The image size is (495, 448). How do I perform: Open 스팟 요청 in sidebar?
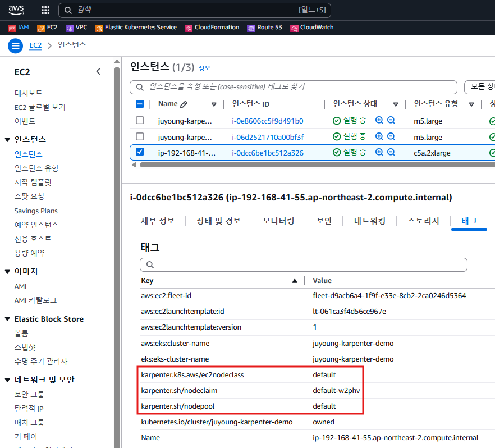pos(29,196)
